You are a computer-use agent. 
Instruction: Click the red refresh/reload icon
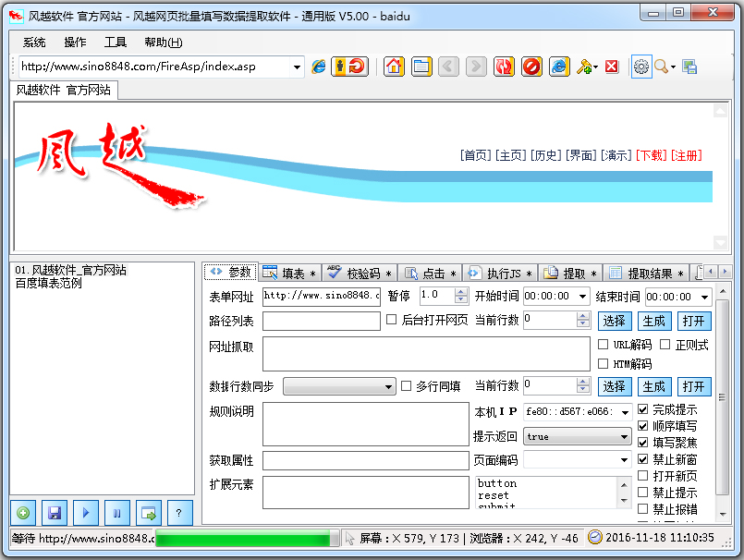point(505,67)
